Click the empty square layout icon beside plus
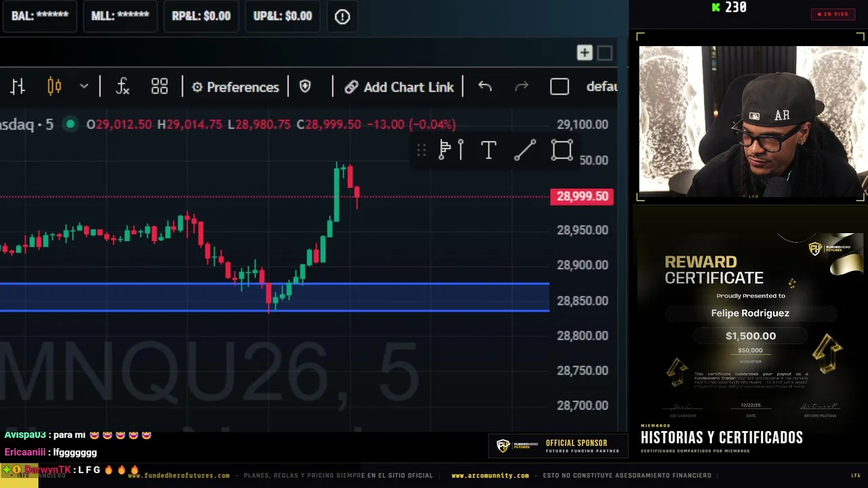The image size is (868, 488). [x=605, y=53]
